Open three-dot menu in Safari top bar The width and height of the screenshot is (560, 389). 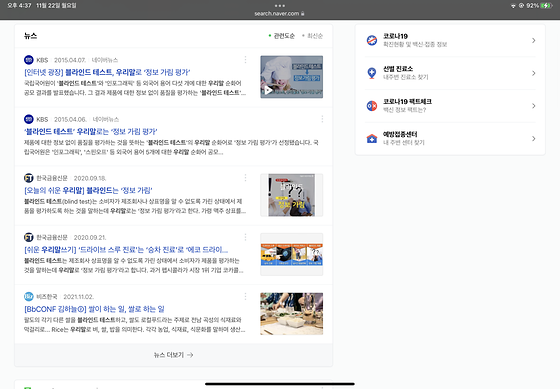280,6
